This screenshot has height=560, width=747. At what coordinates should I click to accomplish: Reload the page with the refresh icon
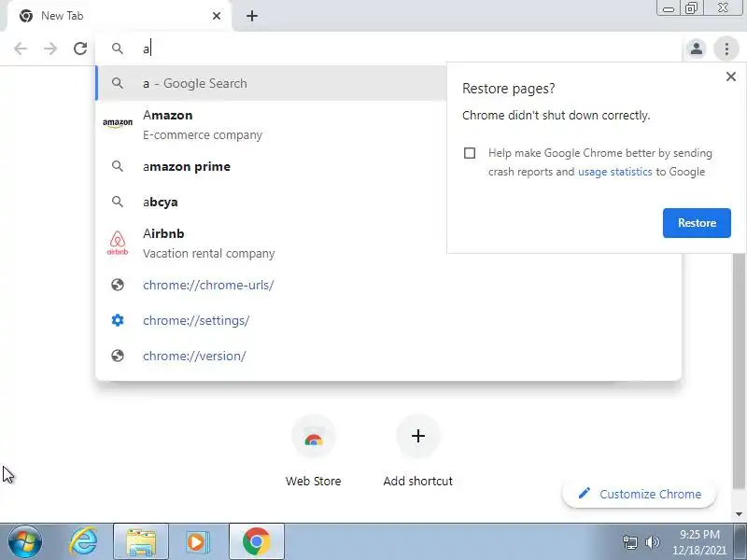[80, 49]
